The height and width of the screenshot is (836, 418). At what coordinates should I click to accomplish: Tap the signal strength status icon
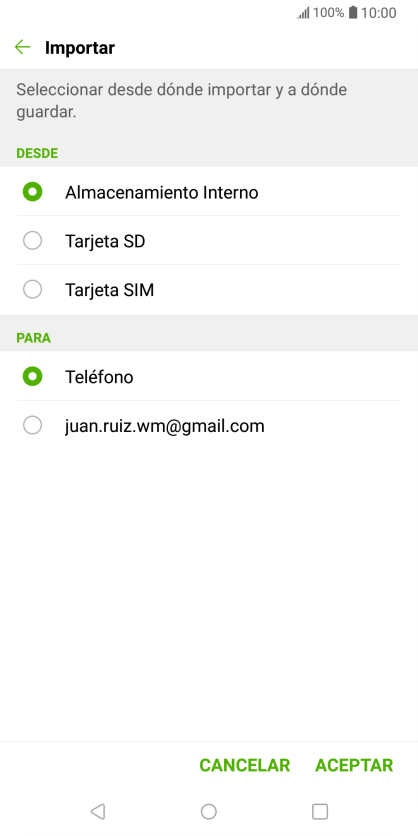(303, 13)
